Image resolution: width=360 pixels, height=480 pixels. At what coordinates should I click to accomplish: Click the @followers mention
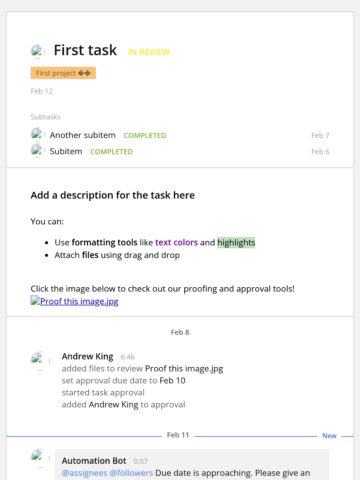(x=131, y=473)
